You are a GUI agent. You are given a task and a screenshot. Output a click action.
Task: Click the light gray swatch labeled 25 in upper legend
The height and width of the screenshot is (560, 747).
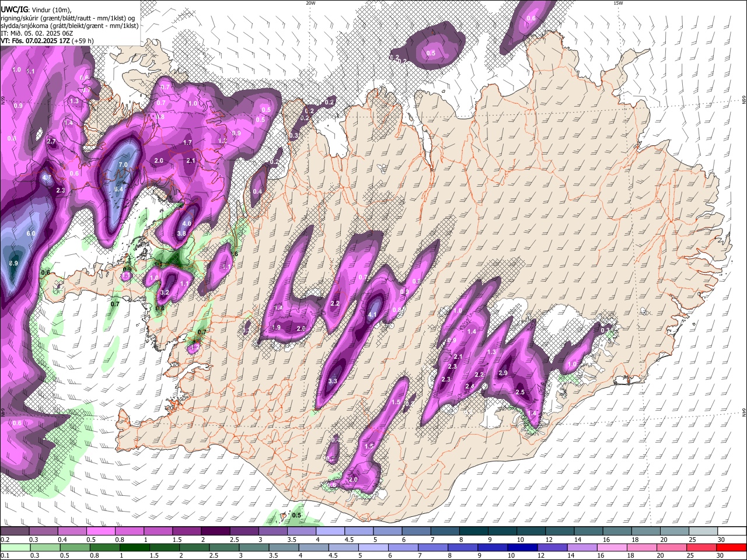(703, 531)
